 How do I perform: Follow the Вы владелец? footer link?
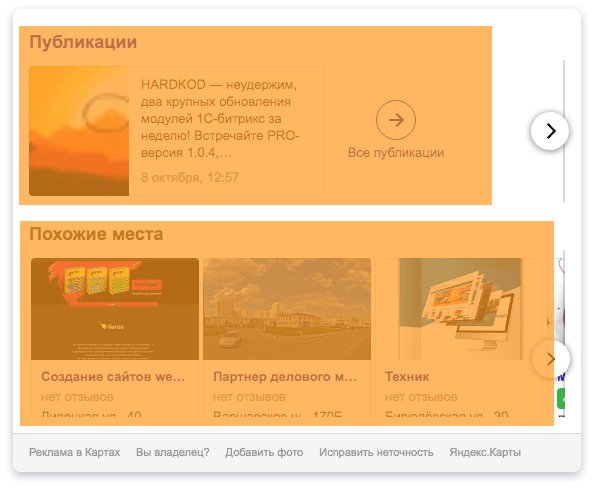click(x=173, y=452)
